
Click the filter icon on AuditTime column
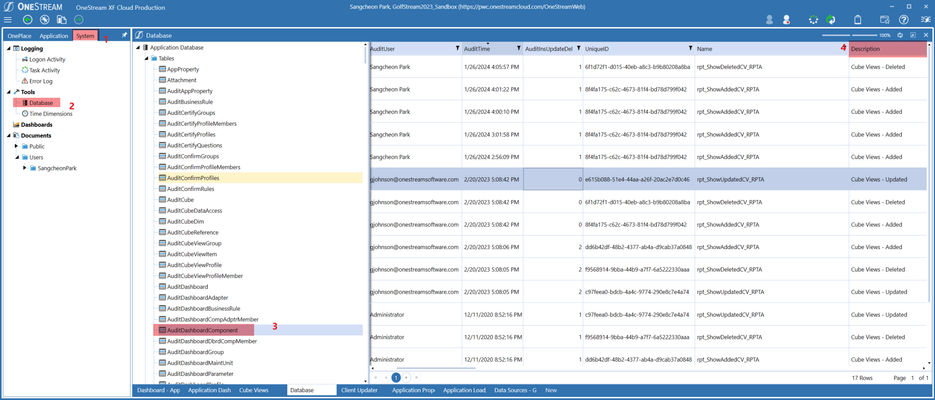(x=519, y=48)
